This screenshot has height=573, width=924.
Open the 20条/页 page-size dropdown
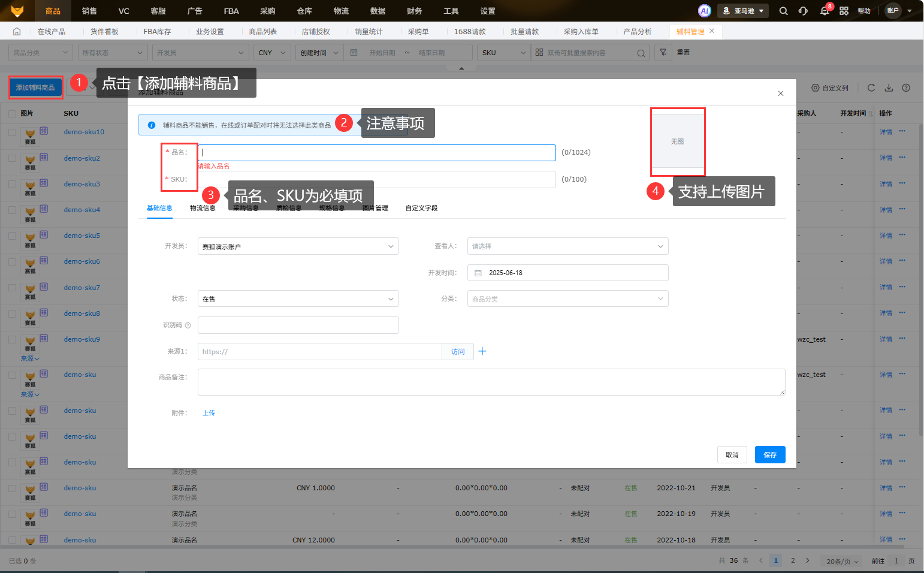(x=842, y=561)
